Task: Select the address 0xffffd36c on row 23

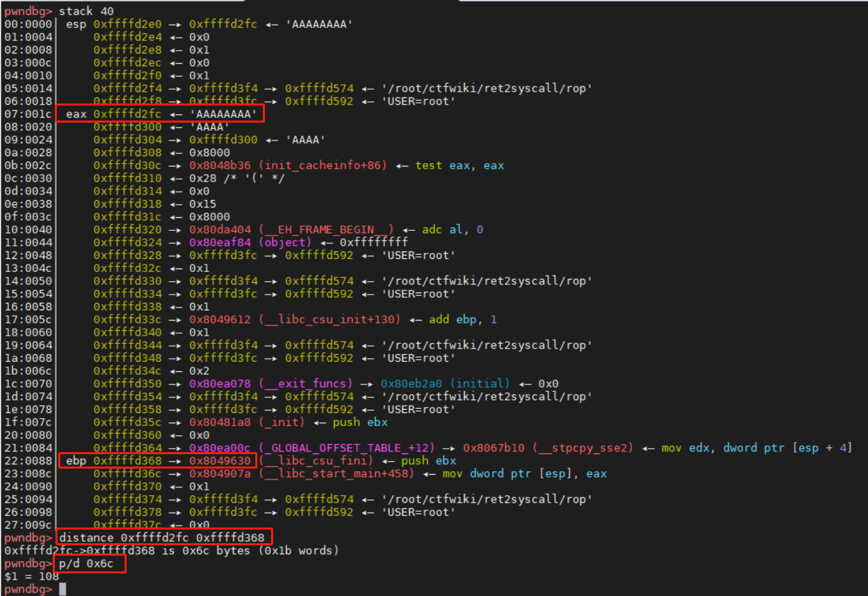Action: [127, 473]
